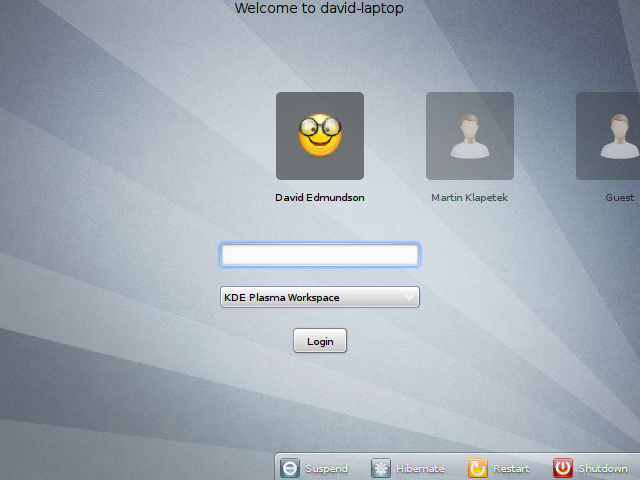This screenshot has width=640, height=480.
Task: Select the Suspend label
Action: (x=327, y=469)
